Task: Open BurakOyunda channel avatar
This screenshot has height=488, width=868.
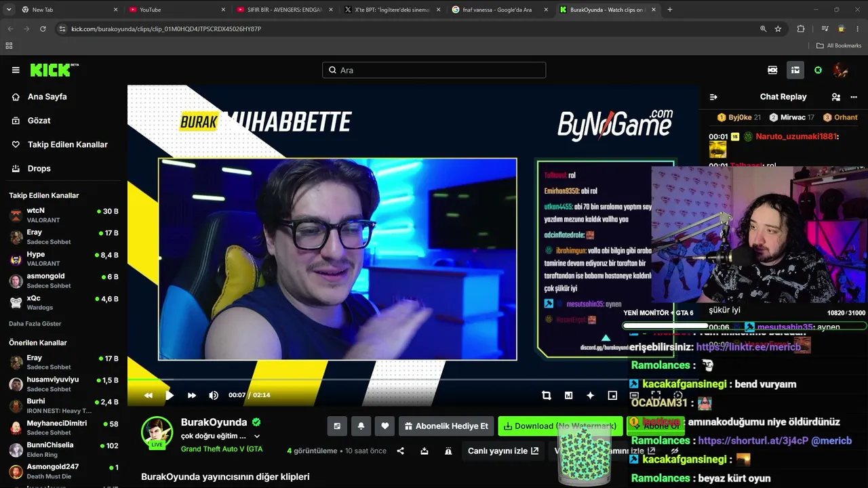Action: pyautogui.click(x=157, y=432)
